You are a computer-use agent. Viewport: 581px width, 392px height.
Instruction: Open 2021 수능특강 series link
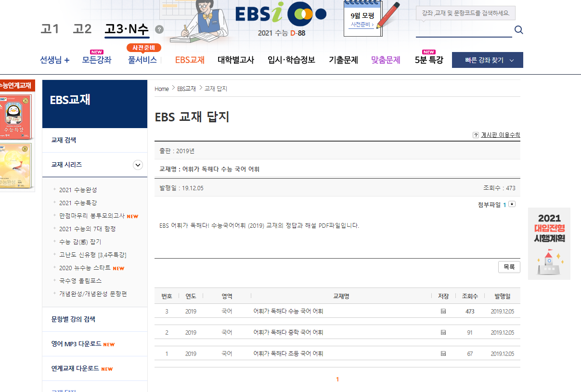(x=78, y=203)
